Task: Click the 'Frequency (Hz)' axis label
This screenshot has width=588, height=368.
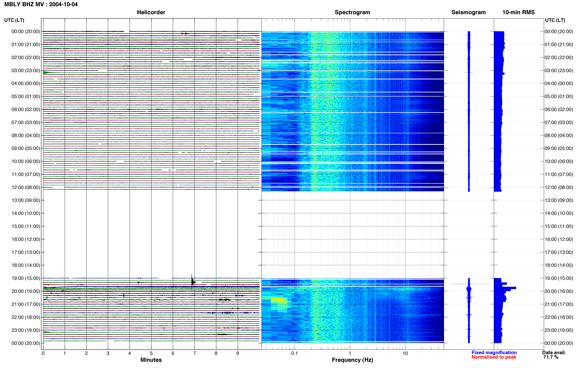Action: click(x=352, y=360)
